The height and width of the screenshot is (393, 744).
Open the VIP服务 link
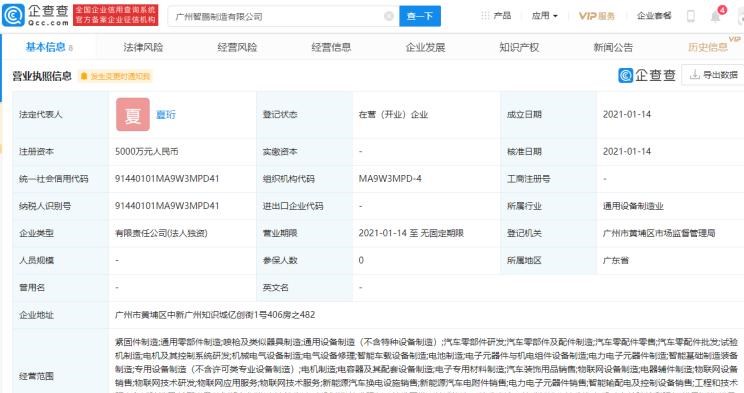596,16
